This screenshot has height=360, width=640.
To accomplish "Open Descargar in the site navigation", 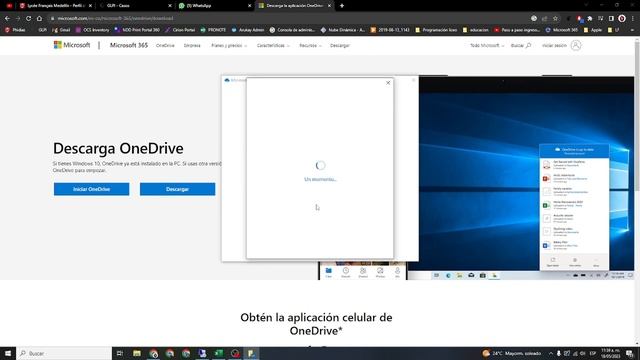I will point(340,46).
